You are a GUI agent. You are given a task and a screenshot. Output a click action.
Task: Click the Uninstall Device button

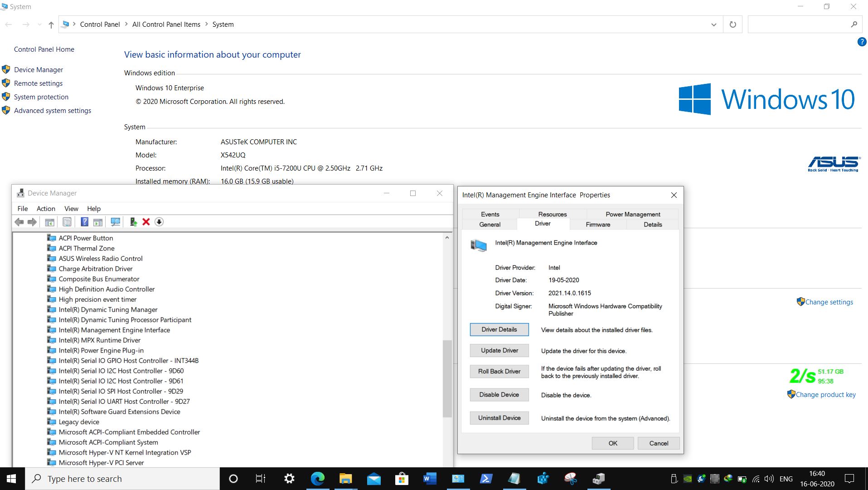coord(499,418)
